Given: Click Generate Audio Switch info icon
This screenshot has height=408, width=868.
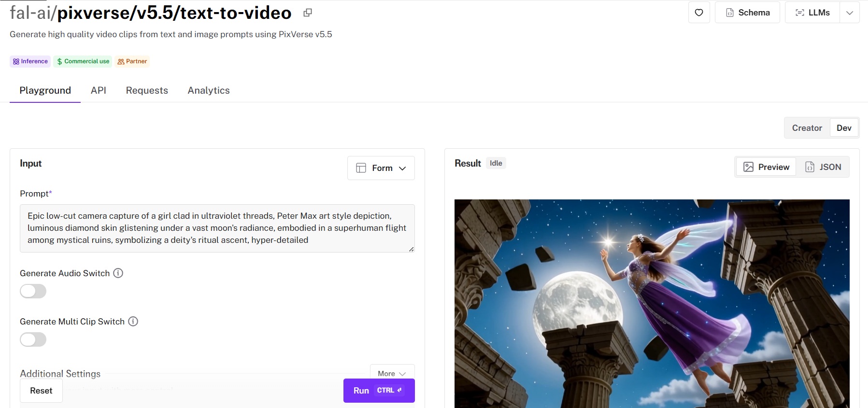Looking at the screenshot, I should [x=118, y=273].
